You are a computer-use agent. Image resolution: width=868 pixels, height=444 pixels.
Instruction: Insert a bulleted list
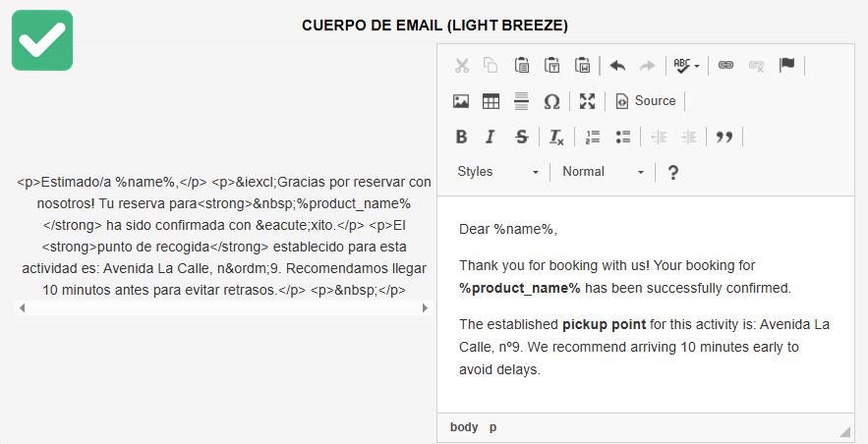[x=623, y=137]
